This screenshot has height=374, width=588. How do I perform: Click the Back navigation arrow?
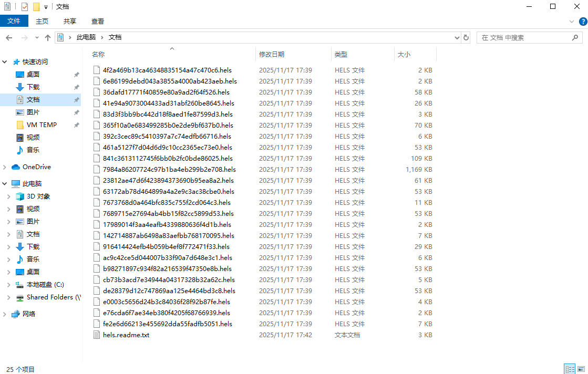point(9,38)
